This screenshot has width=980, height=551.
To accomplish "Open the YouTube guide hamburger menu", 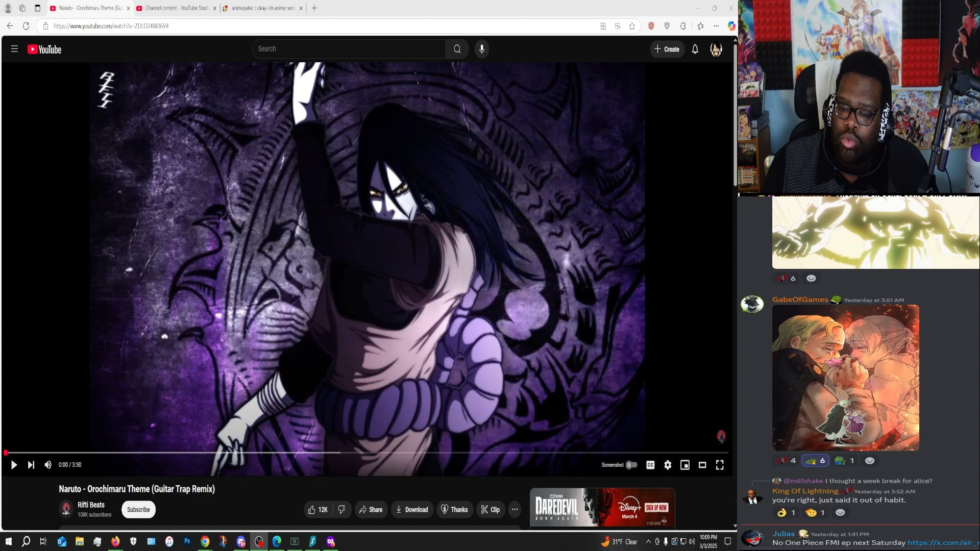I will [14, 49].
